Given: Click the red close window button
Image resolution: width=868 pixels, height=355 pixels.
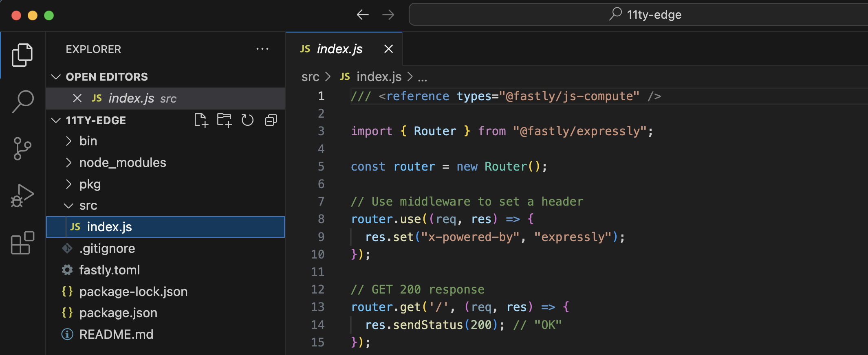Looking at the screenshot, I should (x=16, y=15).
